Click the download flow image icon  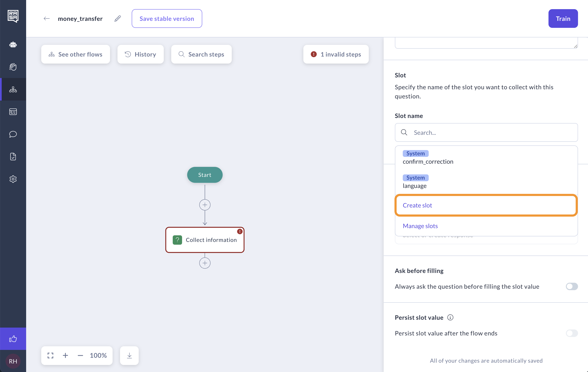tap(129, 355)
